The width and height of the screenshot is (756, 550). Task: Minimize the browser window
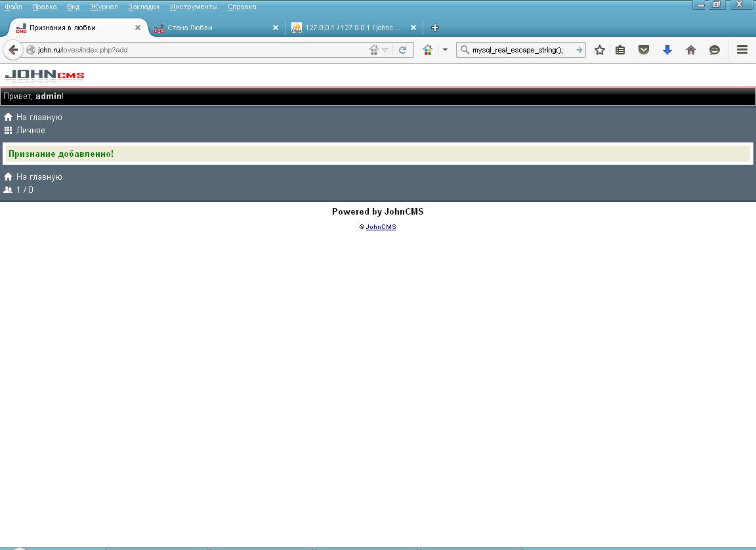pos(701,5)
